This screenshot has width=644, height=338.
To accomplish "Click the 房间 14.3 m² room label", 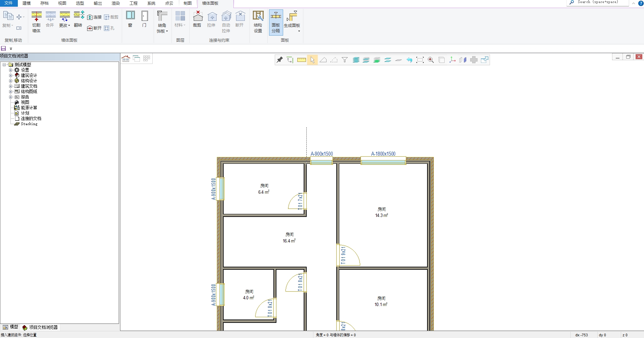I will 382,212.
